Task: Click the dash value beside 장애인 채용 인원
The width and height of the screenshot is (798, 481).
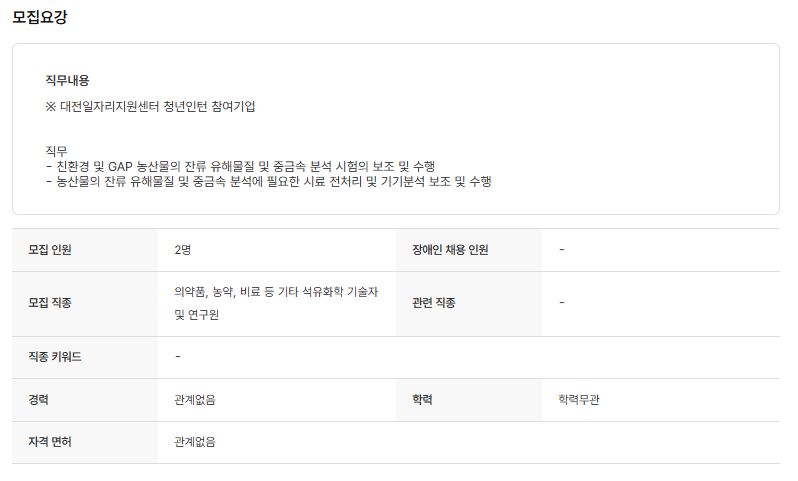Action: 562,250
